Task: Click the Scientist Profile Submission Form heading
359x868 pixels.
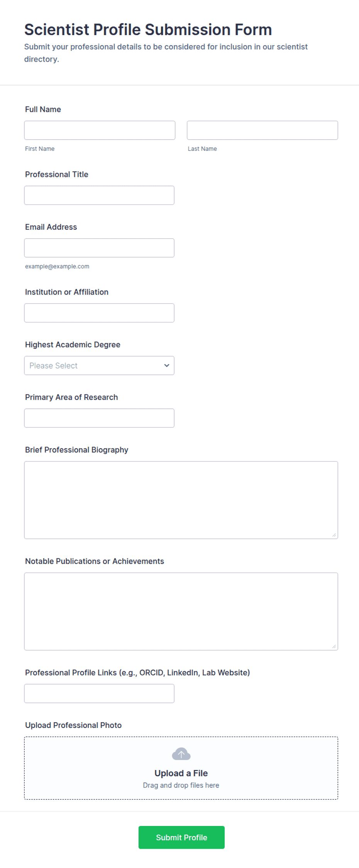Action: point(148,30)
